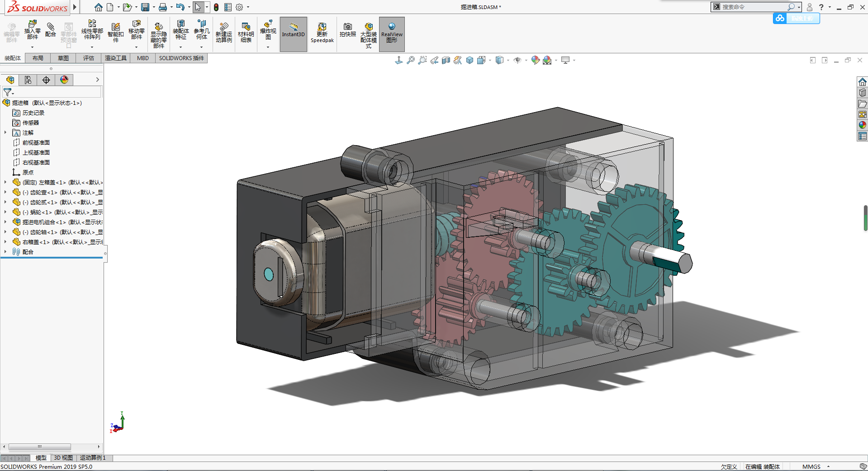Open the Exploded View (爆炸视图) tool
This screenshot has width=868, height=471.
pyautogui.click(x=268, y=30)
